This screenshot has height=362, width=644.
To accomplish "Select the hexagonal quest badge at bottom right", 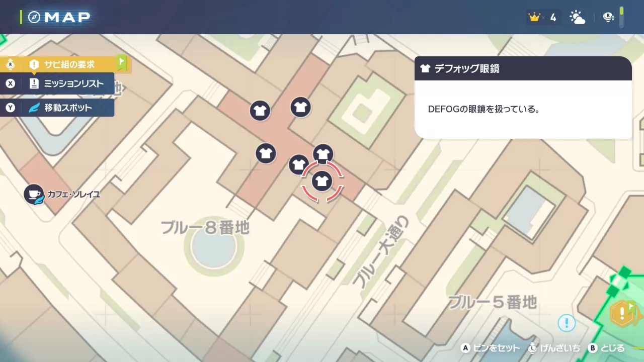I will pyautogui.click(x=621, y=314).
